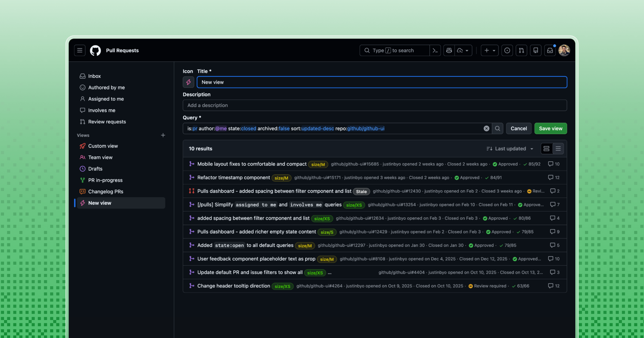Viewport: 644px width, 338px height.
Task: Open the Repositories icon in header
Action: coord(536,50)
